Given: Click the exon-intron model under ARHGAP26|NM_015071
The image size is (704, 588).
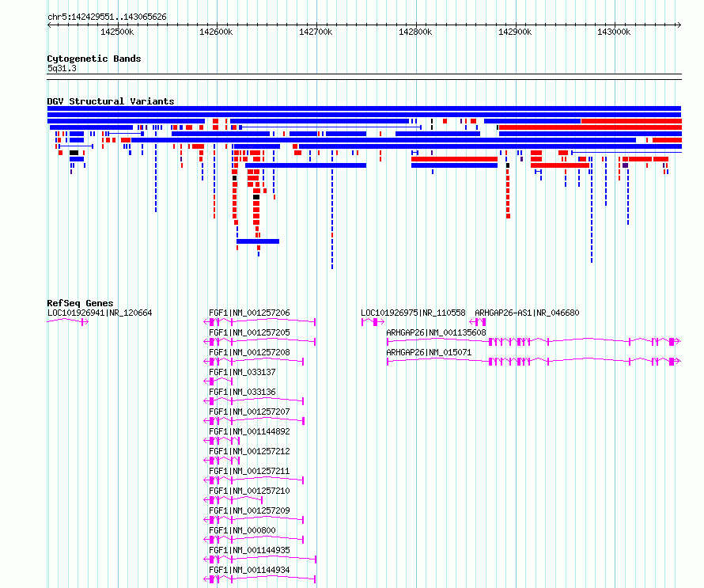Looking at the screenshot, I should coord(534,361).
